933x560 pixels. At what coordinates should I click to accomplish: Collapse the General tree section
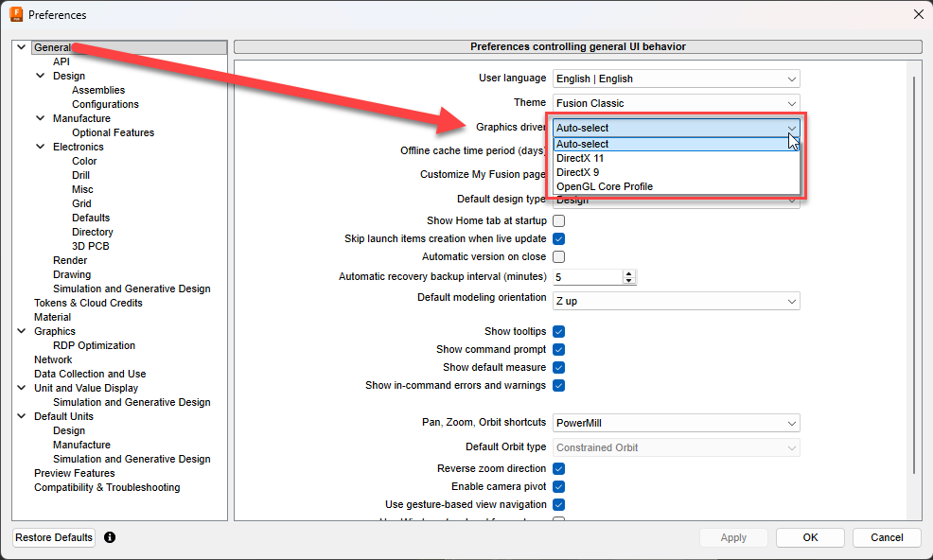[x=22, y=47]
